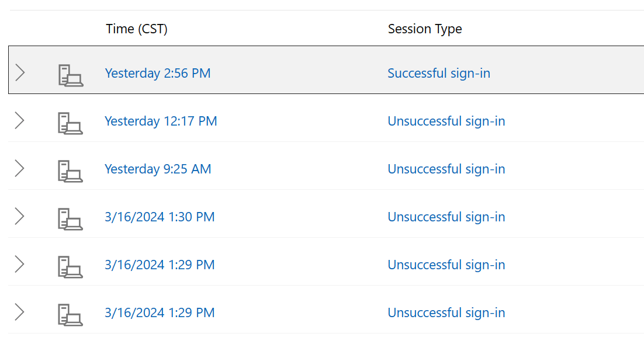The image size is (644, 337).
Task: Expand the Yesterday 12:17 PM session row
Action: click(x=20, y=121)
